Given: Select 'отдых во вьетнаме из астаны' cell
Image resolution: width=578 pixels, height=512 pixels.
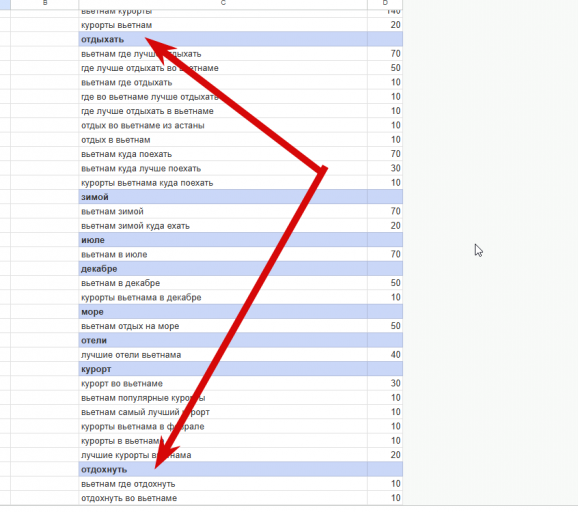Looking at the screenshot, I should pyautogui.click(x=223, y=126).
